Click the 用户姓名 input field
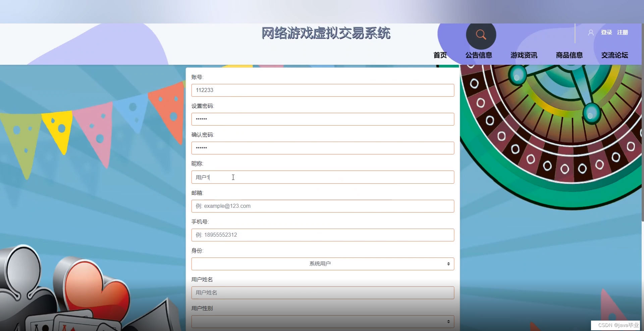The width and height of the screenshot is (644, 331). coord(323,293)
